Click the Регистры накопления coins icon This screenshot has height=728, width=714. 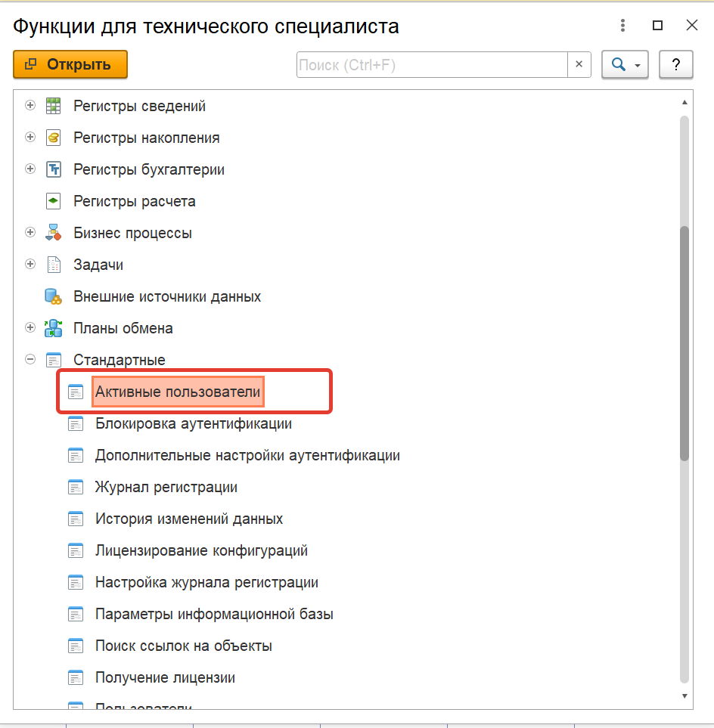[x=54, y=138]
